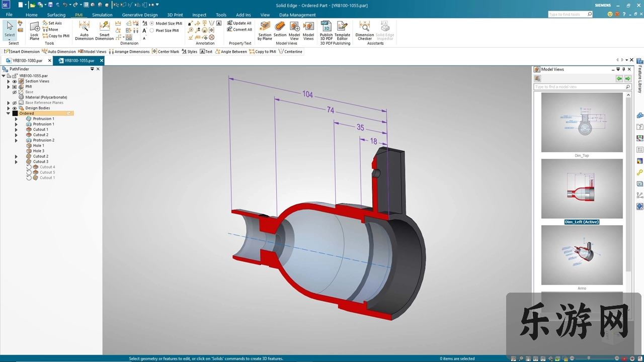Click the Undo arrow in title bar
This screenshot has height=362, width=644.
coord(64,5)
